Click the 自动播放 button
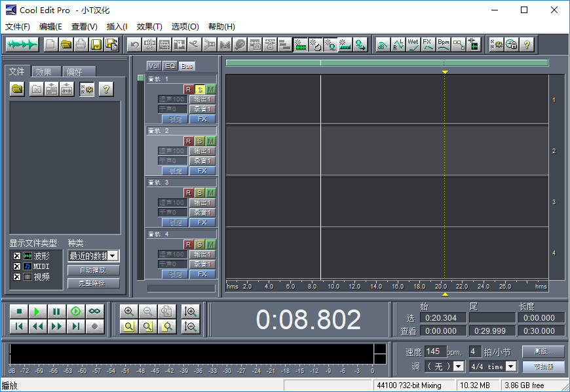This screenshot has width=570, height=392. point(94,270)
